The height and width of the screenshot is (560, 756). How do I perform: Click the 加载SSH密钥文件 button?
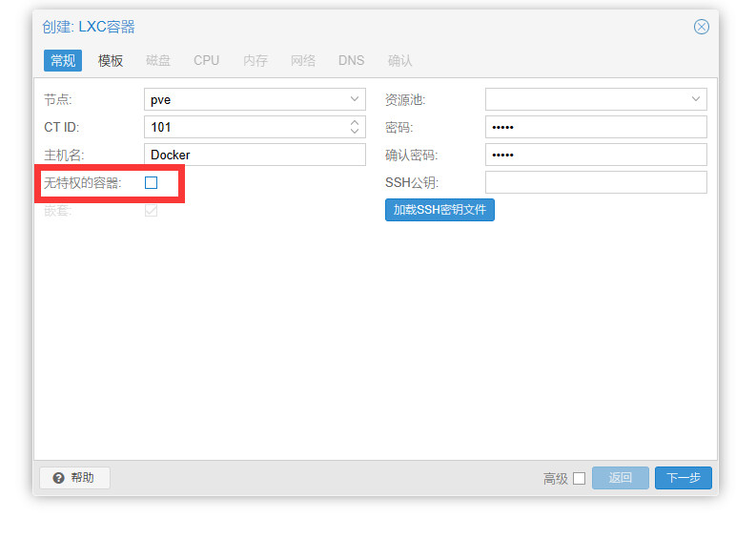439,210
